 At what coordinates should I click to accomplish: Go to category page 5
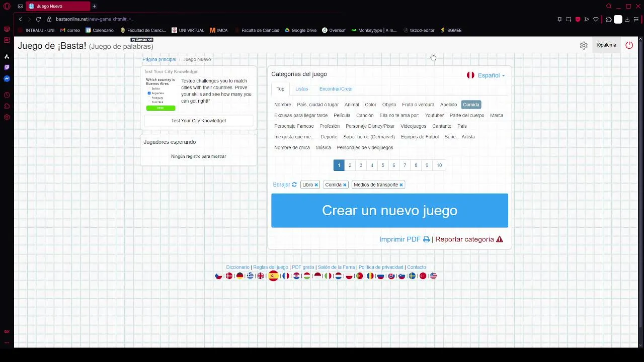pyautogui.click(x=382, y=165)
